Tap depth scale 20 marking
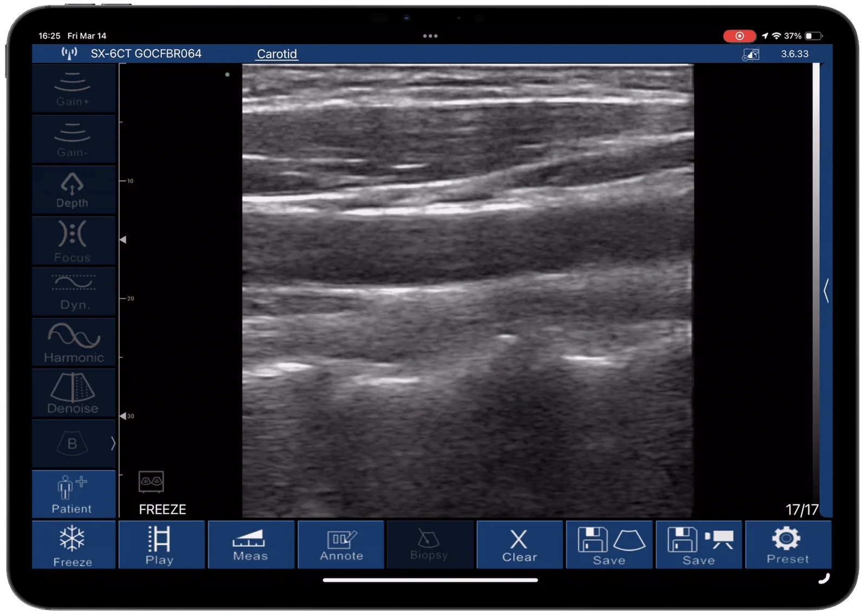866x616 pixels. tap(130, 298)
